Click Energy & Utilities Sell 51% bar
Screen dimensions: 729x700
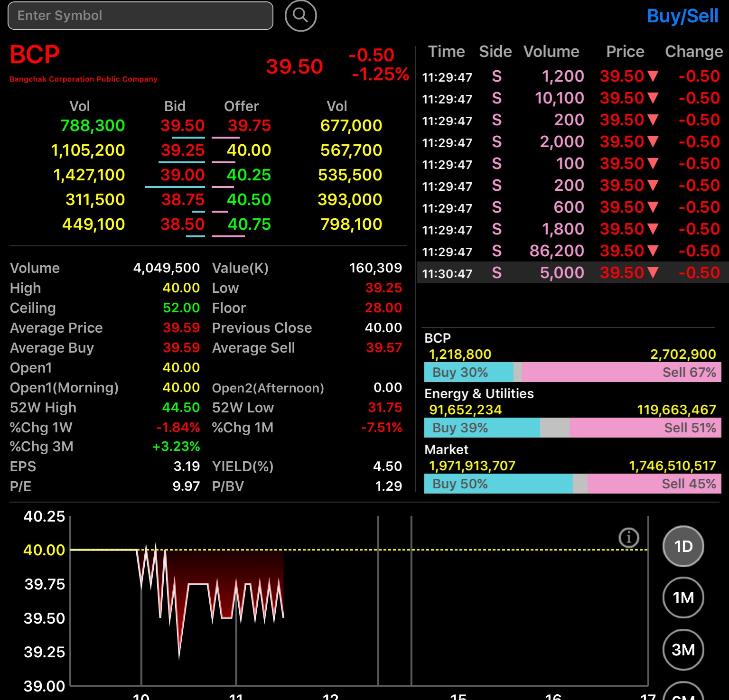(x=645, y=428)
